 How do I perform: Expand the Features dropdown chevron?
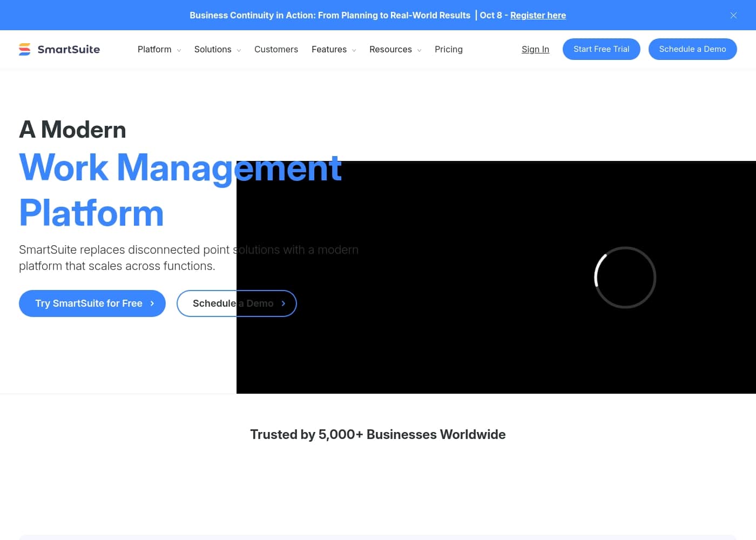(354, 50)
